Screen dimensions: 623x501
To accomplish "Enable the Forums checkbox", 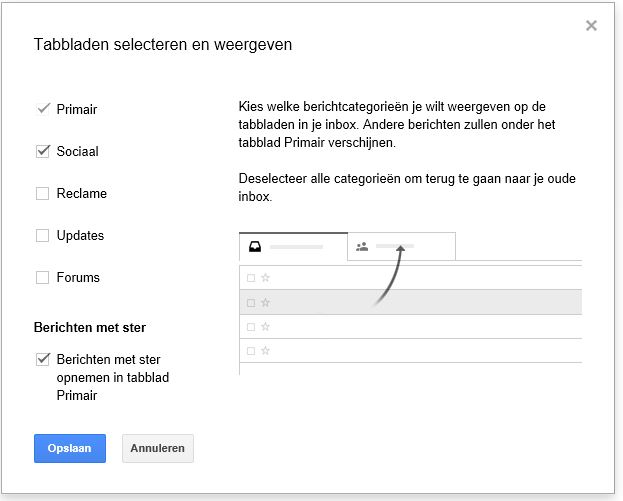I will [42, 277].
